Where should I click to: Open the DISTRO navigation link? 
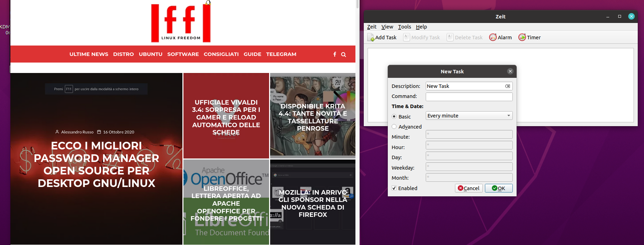[124, 54]
